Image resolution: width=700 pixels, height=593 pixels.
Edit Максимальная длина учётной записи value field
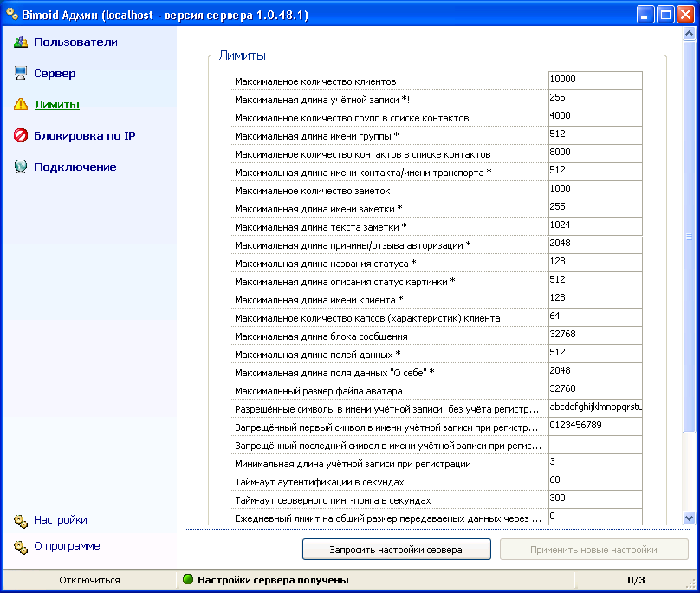click(x=595, y=99)
